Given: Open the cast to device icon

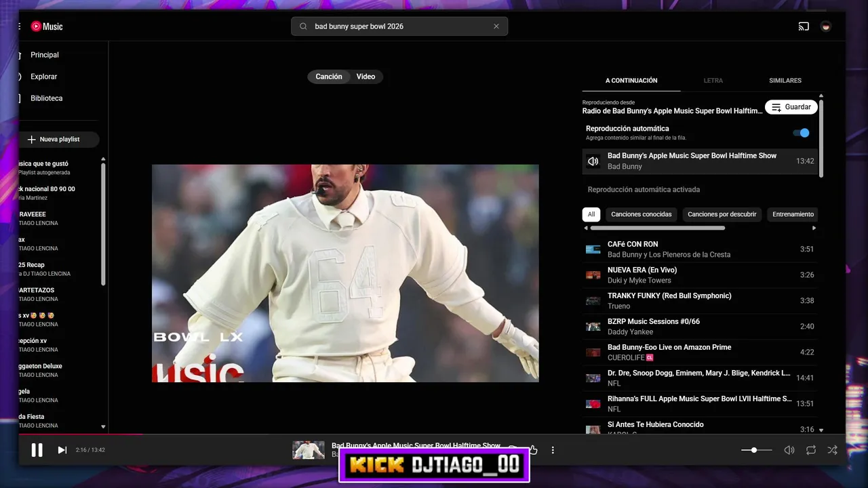Looking at the screenshot, I should point(804,26).
